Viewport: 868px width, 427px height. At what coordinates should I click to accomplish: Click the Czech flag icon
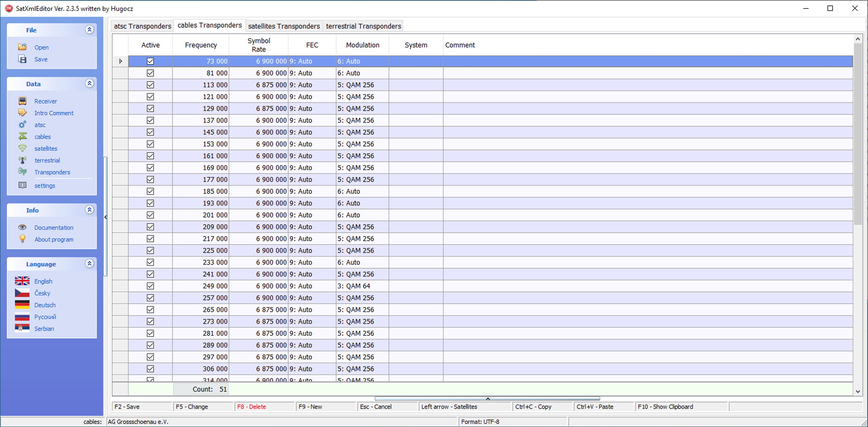click(22, 293)
